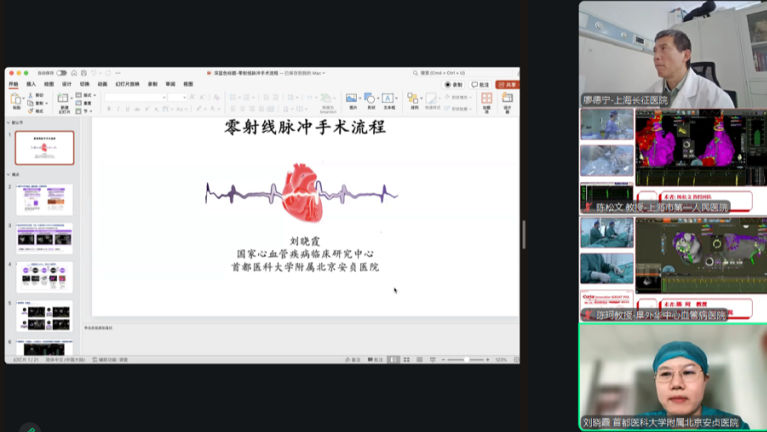The image size is (767, 432).
Task: Click the Comments button
Action: (481, 85)
